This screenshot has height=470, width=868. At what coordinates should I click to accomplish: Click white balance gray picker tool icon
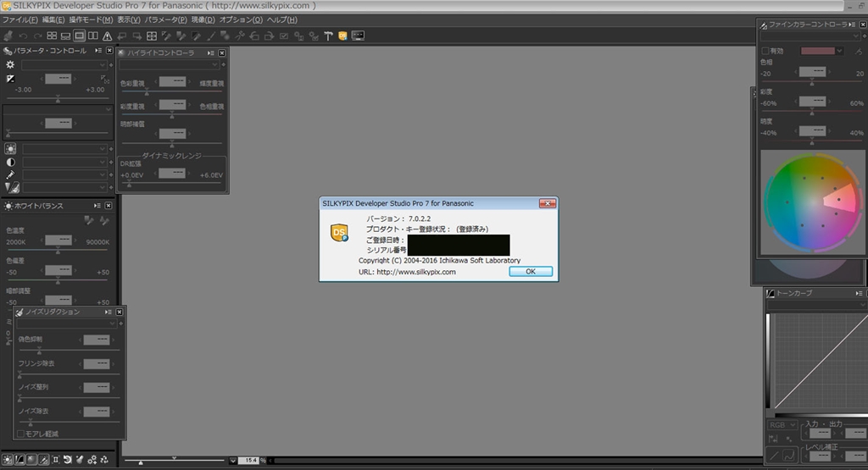(x=88, y=221)
